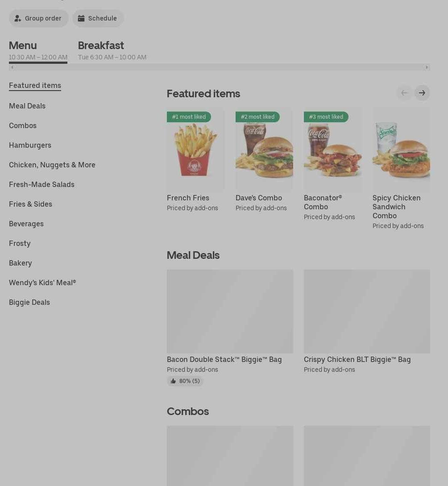Go to Frosty category
448x486 pixels.
(x=20, y=243)
